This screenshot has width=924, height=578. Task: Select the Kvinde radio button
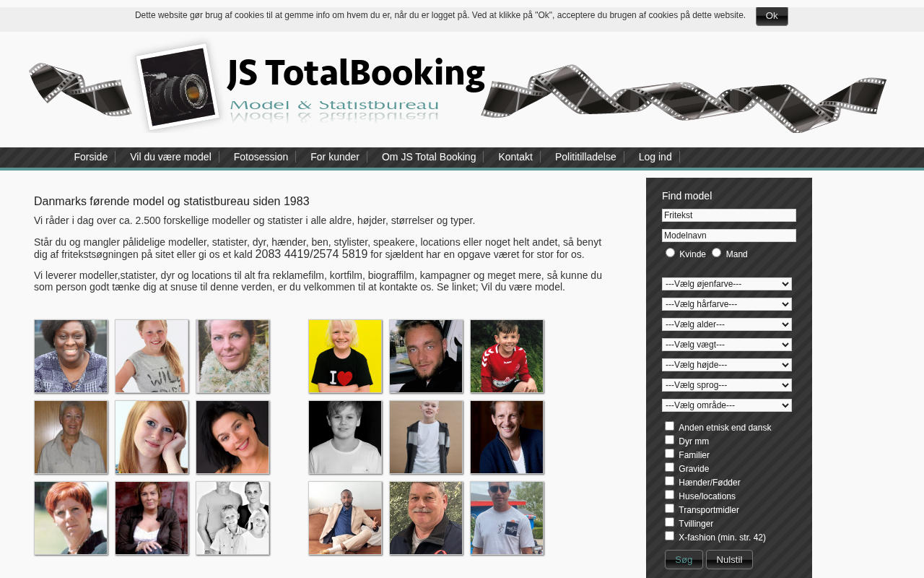tap(670, 252)
